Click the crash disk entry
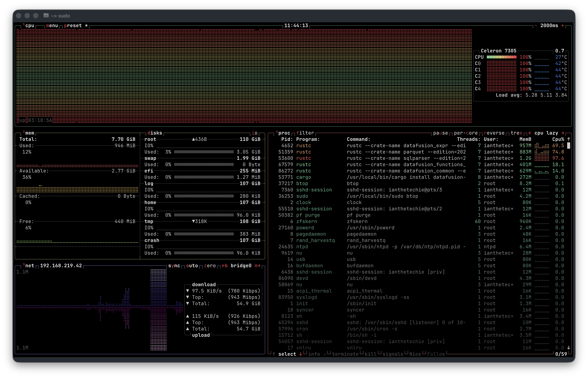This screenshot has width=588, height=378. 152,240
